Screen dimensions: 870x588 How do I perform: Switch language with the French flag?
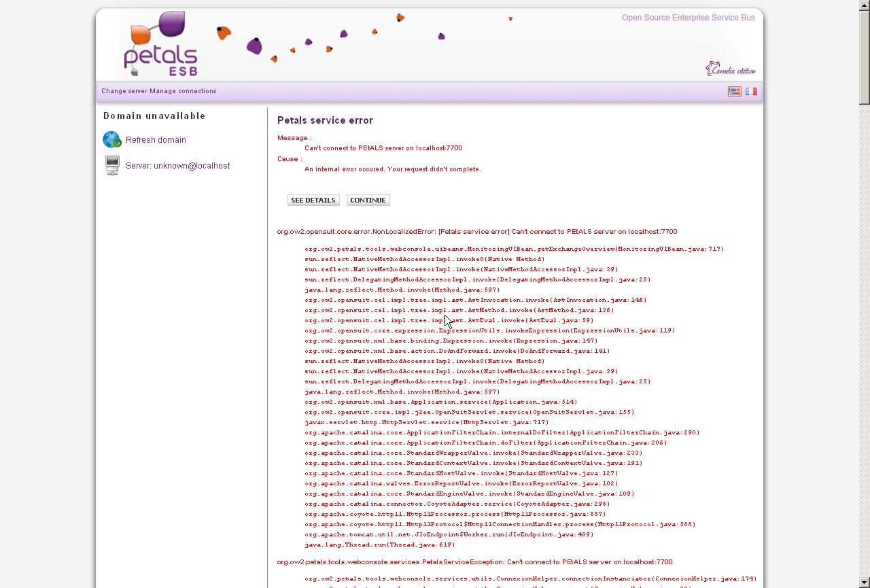click(750, 91)
